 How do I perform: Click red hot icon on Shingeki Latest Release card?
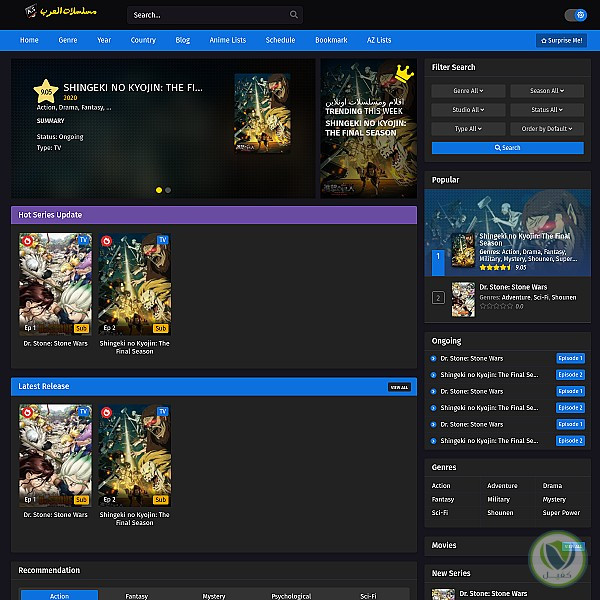(106, 412)
